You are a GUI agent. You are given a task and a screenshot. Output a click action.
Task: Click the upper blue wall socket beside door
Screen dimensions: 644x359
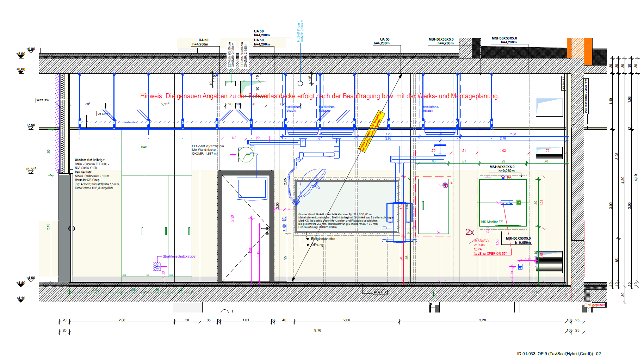point(284,218)
